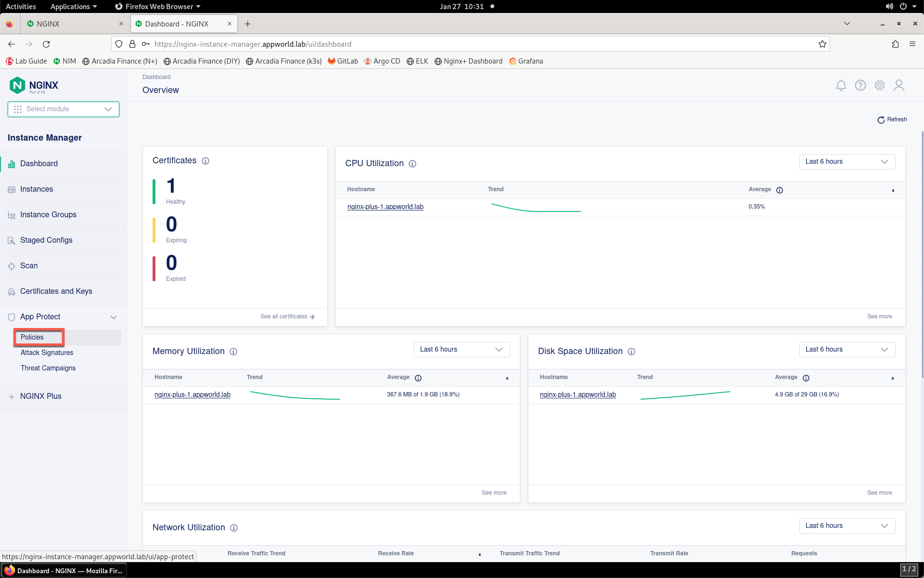Open the user account profile icon
Viewport: 924px width, 578px height.
point(898,85)
